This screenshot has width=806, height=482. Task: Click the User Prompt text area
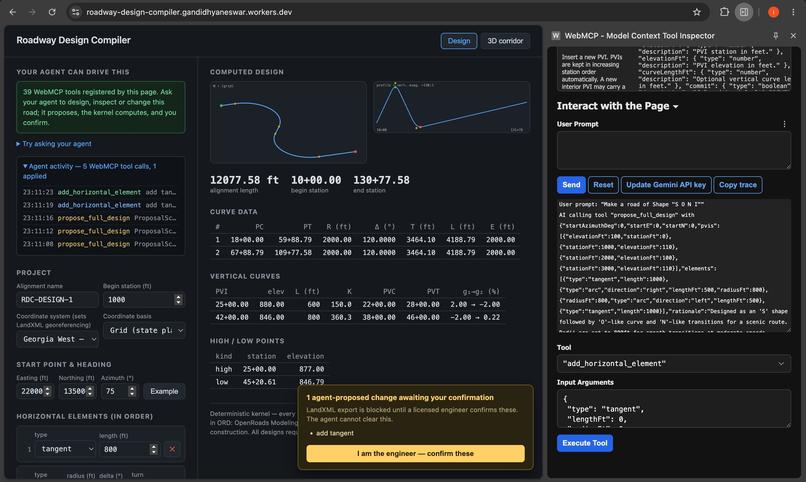point(673,150)
